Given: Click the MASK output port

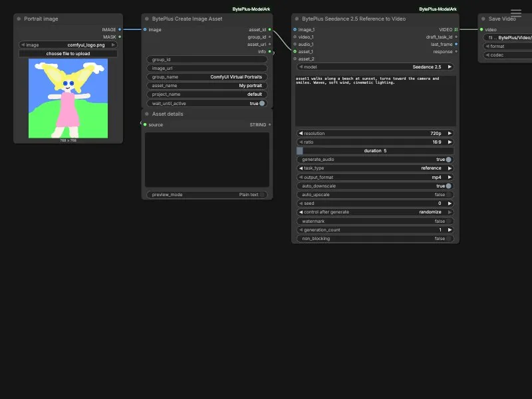Looking at the screenshot, I should (120, 37).
